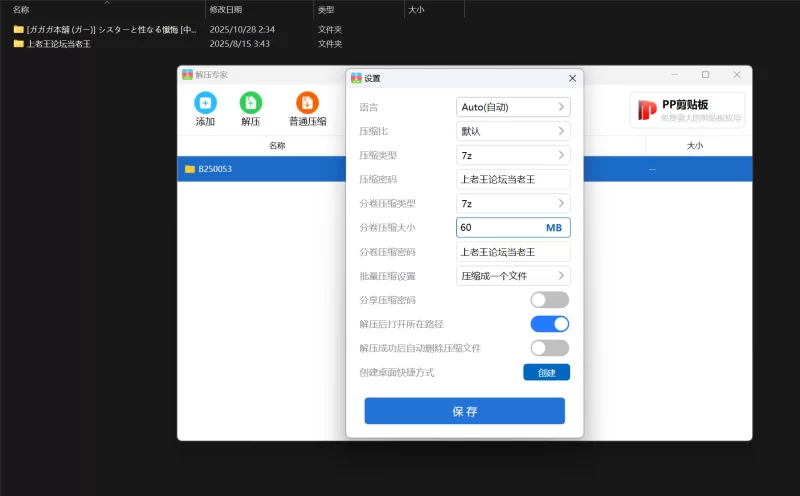Click the 上老王论坛当老王 folder in Explorer

click(x=58, y=44)
